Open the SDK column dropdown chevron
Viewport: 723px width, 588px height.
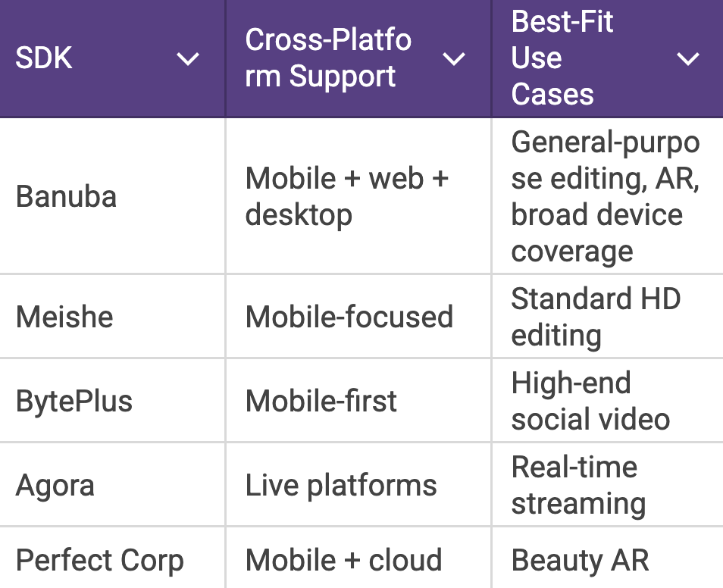pos(187,59)
